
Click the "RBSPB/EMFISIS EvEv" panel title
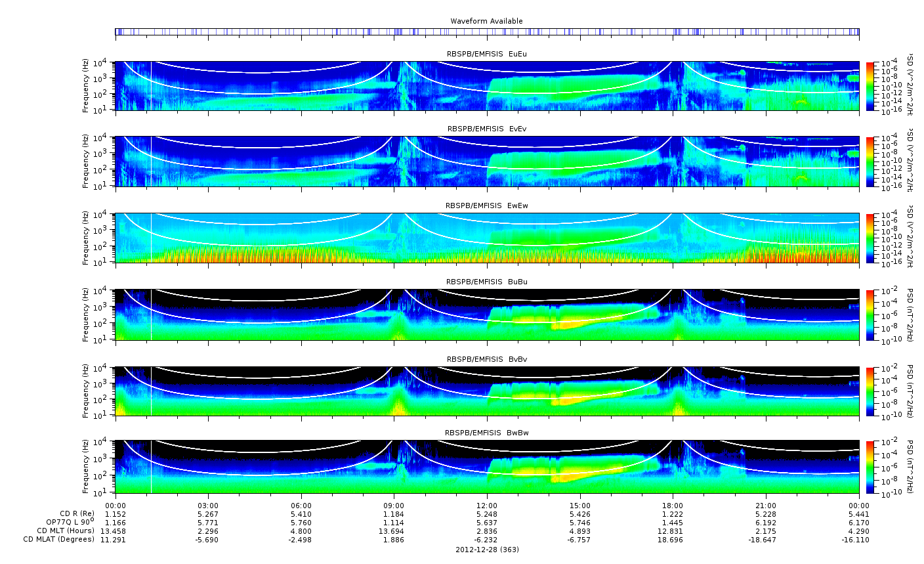pos(487,129)
